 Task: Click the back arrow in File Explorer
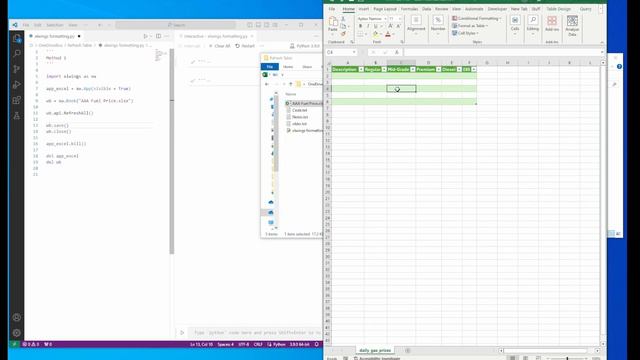click(x=267, y=84)
